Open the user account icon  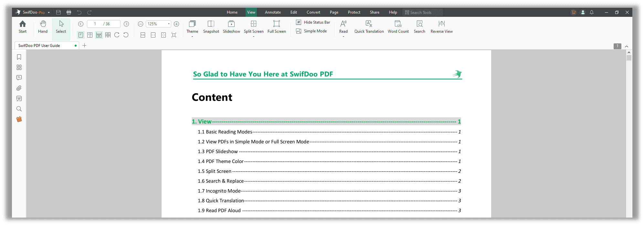coord(583,12)
